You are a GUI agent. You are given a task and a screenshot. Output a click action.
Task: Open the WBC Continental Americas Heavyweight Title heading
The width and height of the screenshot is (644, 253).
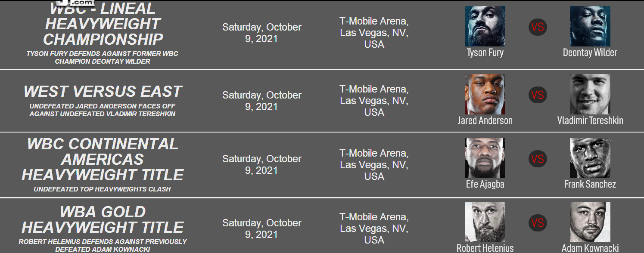coord(103,159)
